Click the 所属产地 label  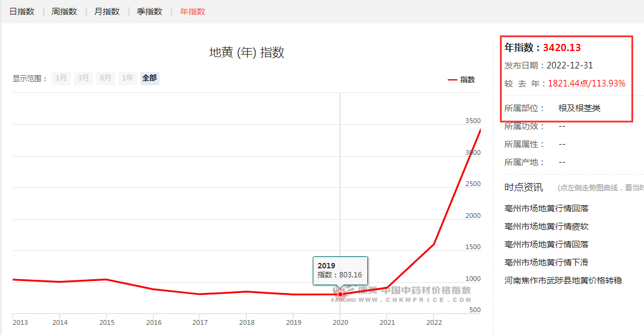point(525,162)
